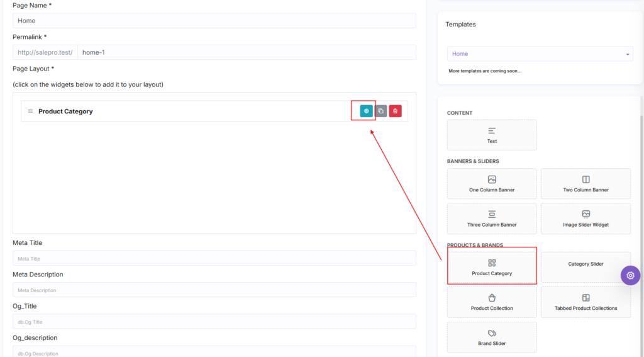Focus the Meta Title field
This screenshot has width=644, height=357.
click(x=214, y=258)
